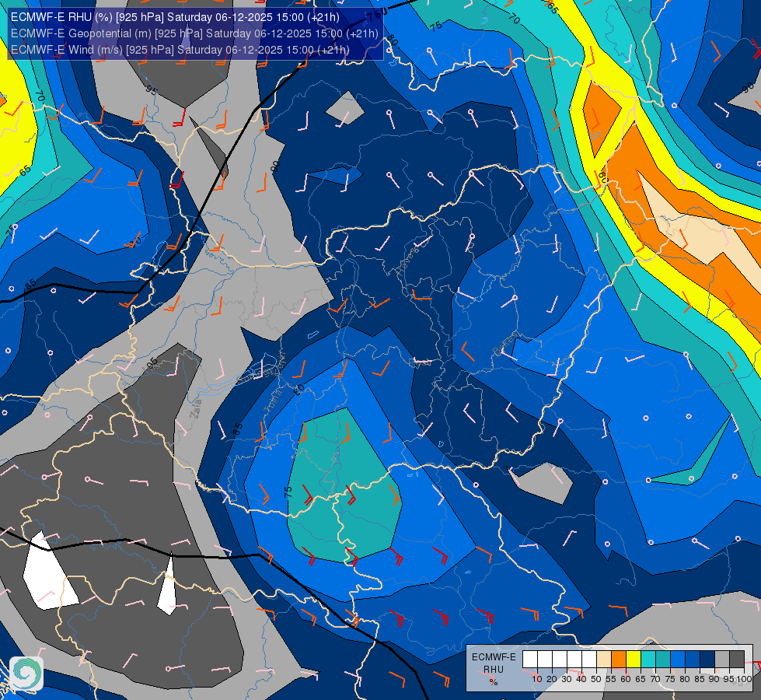Screen dimensions: 761x700
Task: Click the legend tick label 60
Action: (626, 679)
